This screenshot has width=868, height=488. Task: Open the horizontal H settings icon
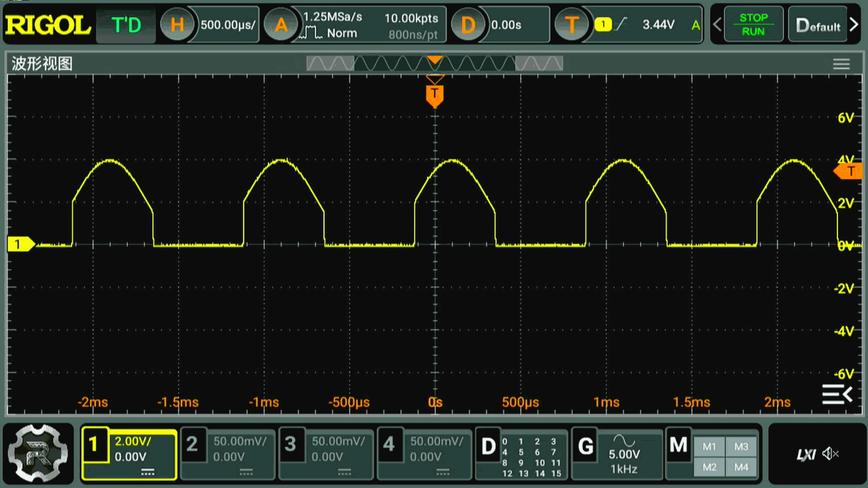[x=177, y=25]
